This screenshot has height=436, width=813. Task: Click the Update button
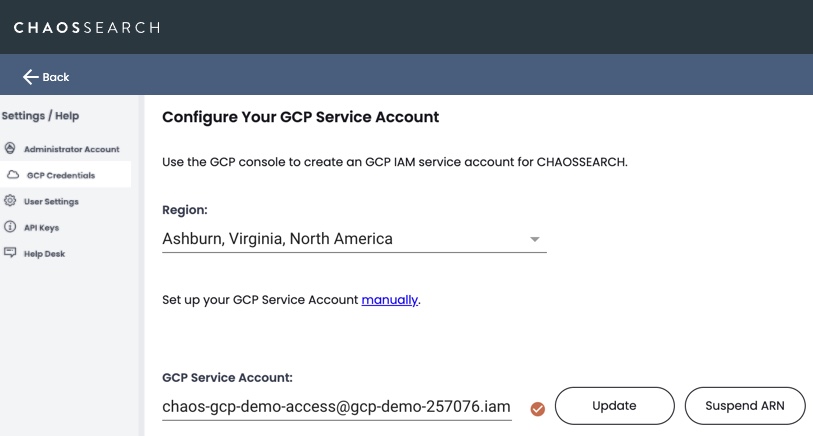[x=614, y=405]
